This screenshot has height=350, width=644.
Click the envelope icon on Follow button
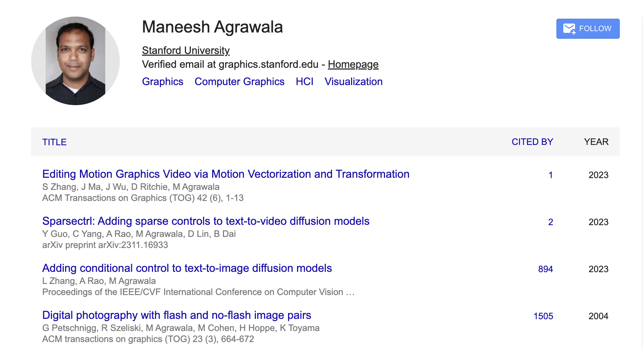[x=569, y=29]
